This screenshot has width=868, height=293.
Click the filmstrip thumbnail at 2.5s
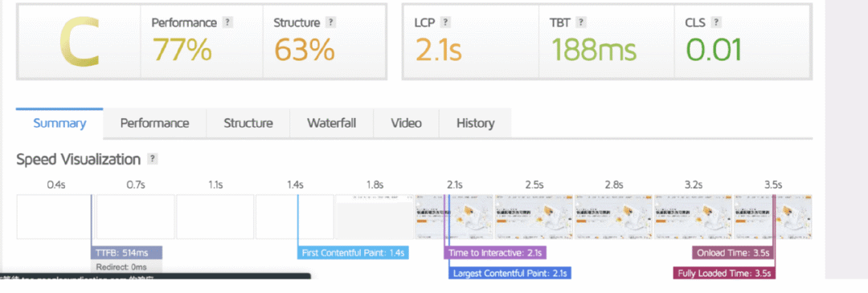pyautogui.click(x=534, y=217)
